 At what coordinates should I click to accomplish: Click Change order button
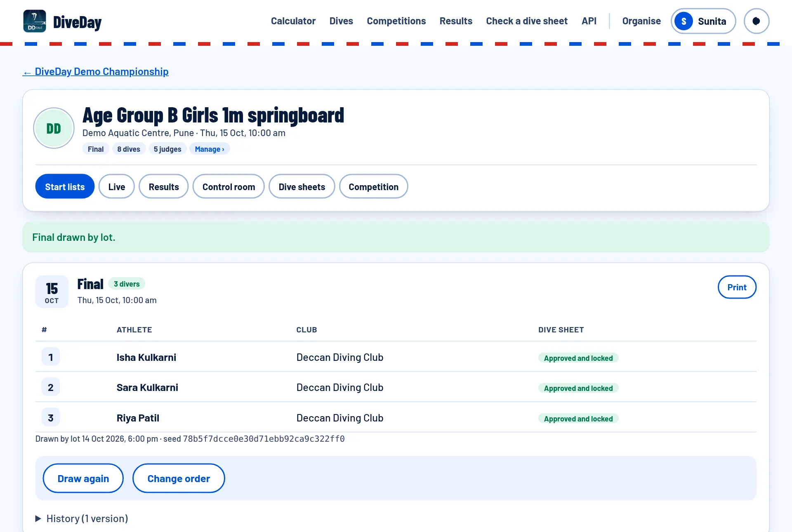point(179,478)
